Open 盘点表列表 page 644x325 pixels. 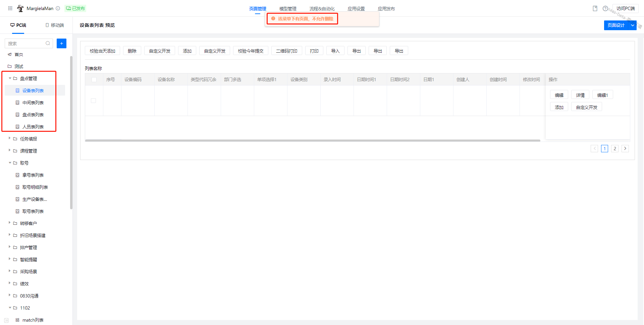(x=33, y=115)
